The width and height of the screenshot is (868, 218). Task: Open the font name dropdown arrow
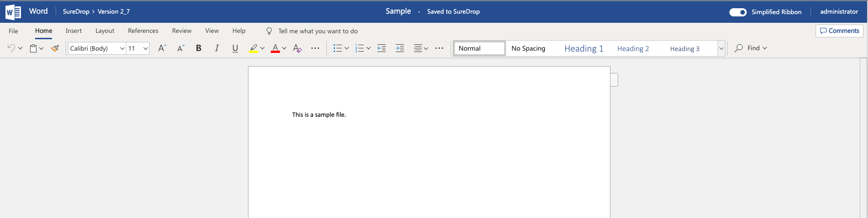(x=122, y=48)
